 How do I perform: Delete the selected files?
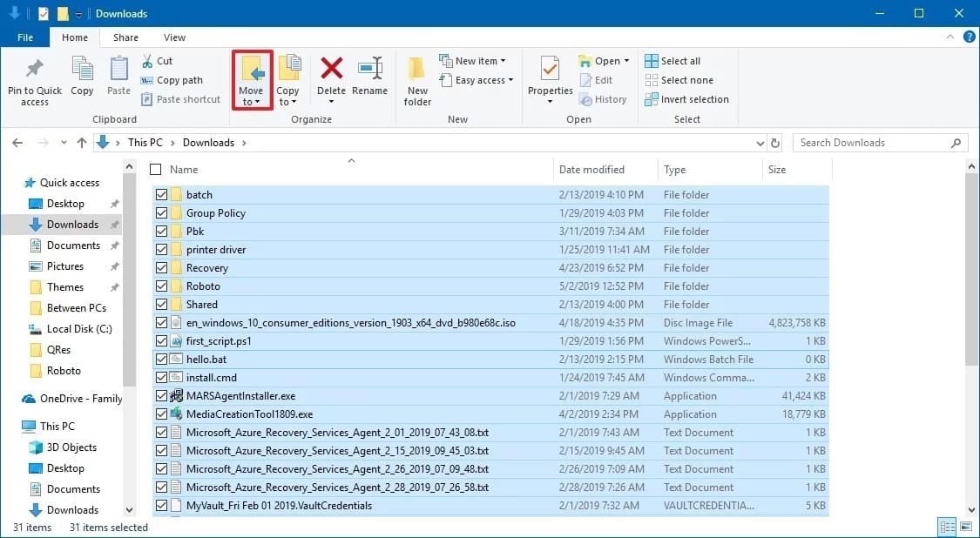(332, 78)
